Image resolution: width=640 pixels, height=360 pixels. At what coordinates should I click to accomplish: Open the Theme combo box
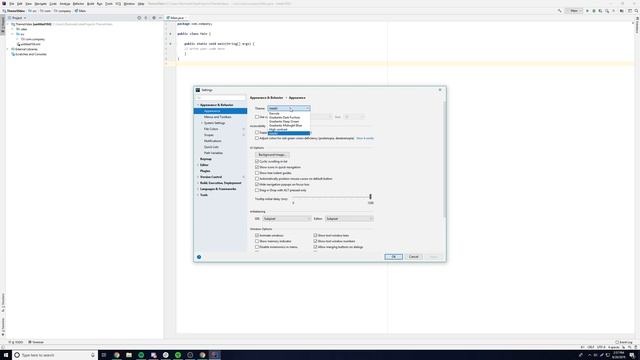coord(289,108)
